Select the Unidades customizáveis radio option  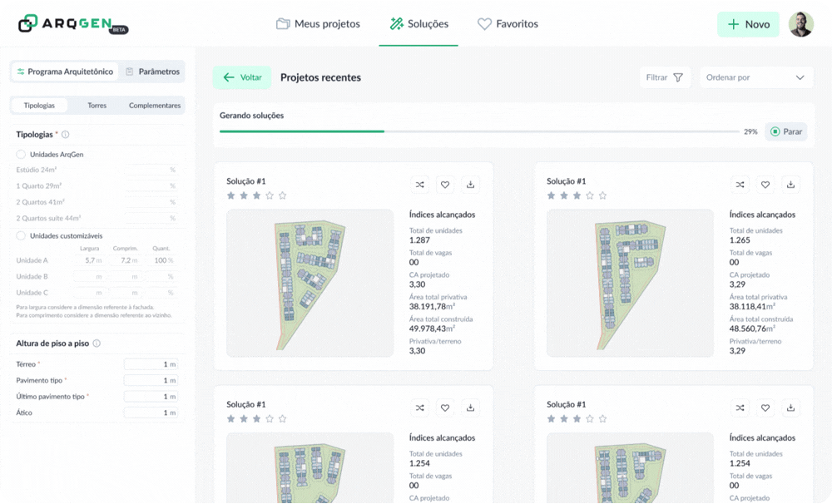(x=21, y=235)
